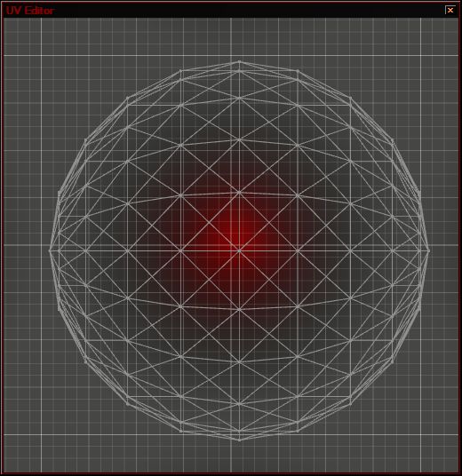Click the bold grid lines' central crossing point
Viewport: 462px width, 476px height.
point(231,245)
